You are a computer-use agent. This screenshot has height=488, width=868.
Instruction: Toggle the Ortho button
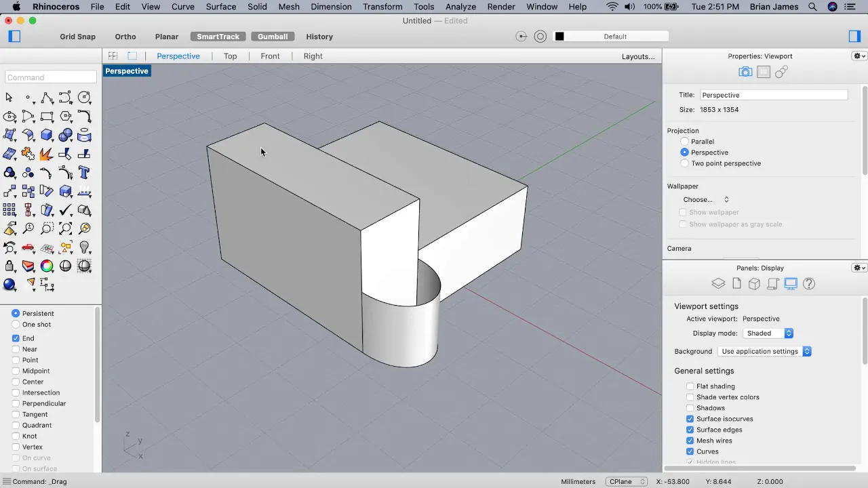pos(125,37)
